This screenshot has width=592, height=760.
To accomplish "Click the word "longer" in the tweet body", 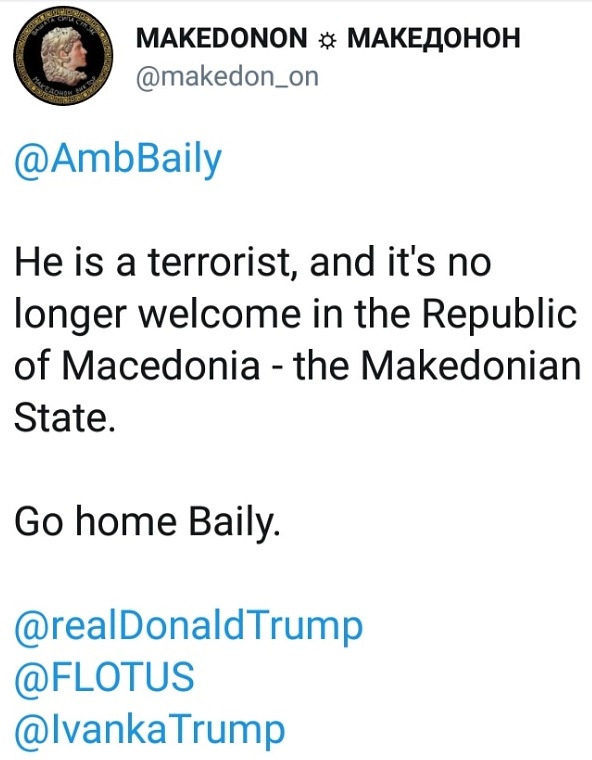I will pyautogui.click(x=72, y=317).
